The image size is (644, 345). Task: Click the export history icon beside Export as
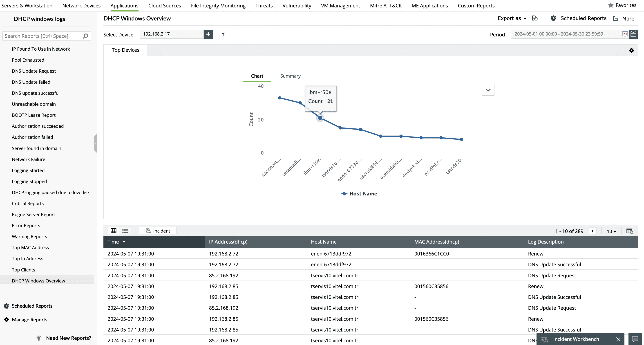(535, 18)
